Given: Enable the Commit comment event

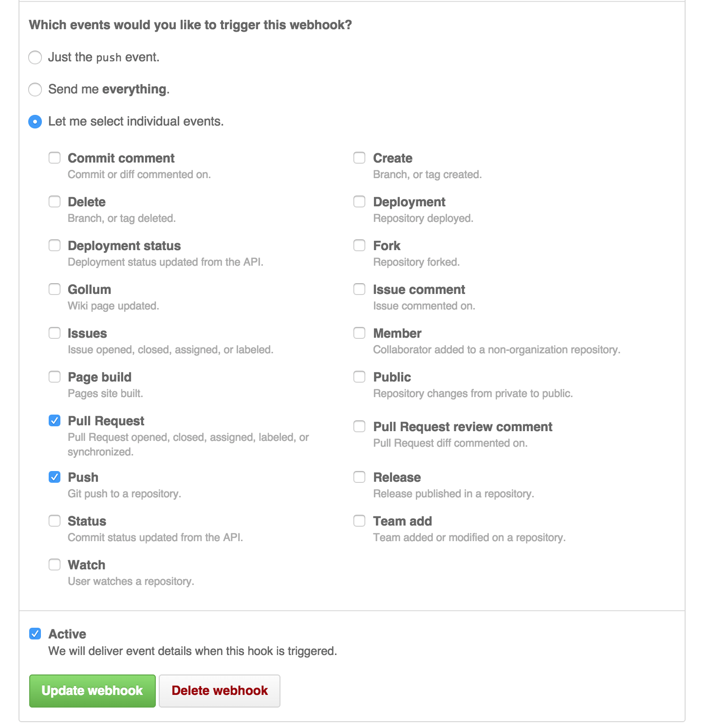Looking at the screenshot, I should click(55, 158).
